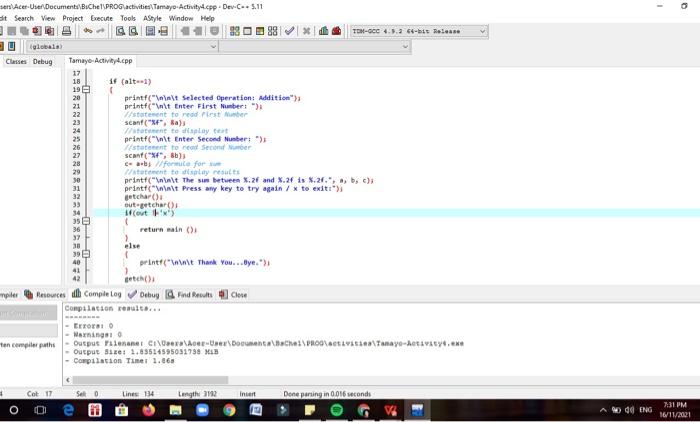Viewport: 700px width, 422px height.
Task: Click the 'Insert' status bar indicator
Action: pyautogui.click(x=247, y=394)
